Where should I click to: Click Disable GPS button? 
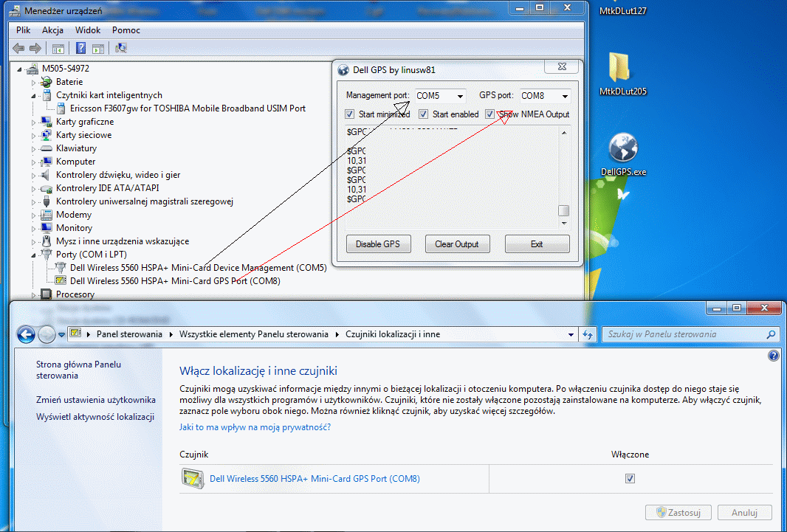(x=379, y=244)
